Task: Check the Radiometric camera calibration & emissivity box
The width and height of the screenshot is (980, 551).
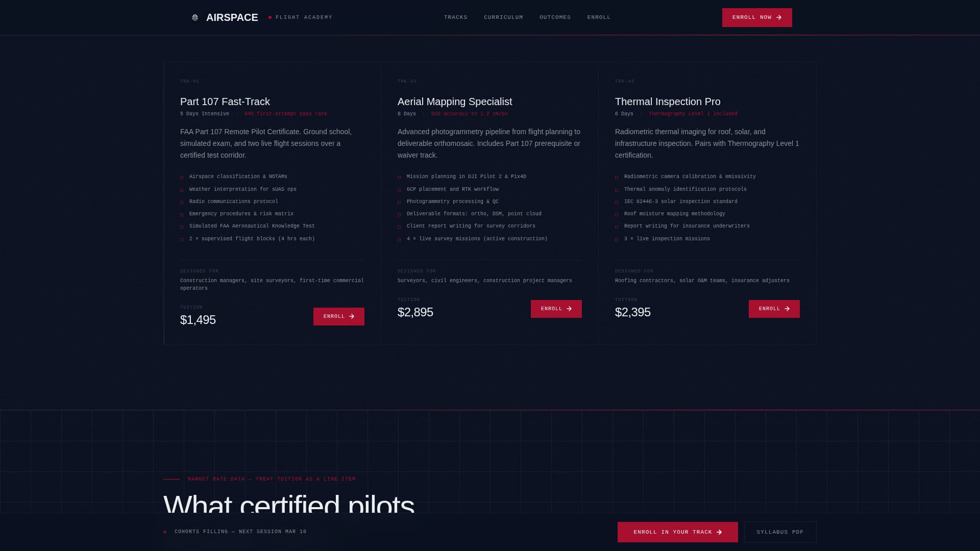Action: (x=617, y=177)
